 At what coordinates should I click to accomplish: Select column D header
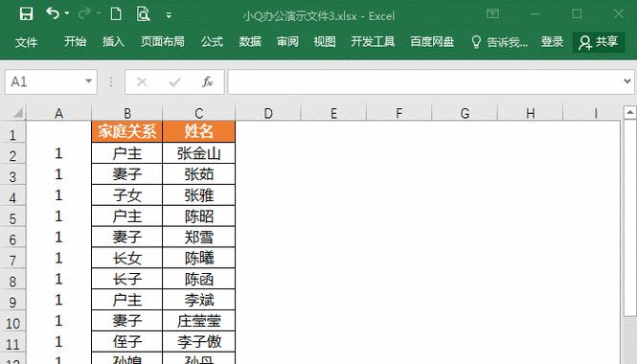pos(268,113)
